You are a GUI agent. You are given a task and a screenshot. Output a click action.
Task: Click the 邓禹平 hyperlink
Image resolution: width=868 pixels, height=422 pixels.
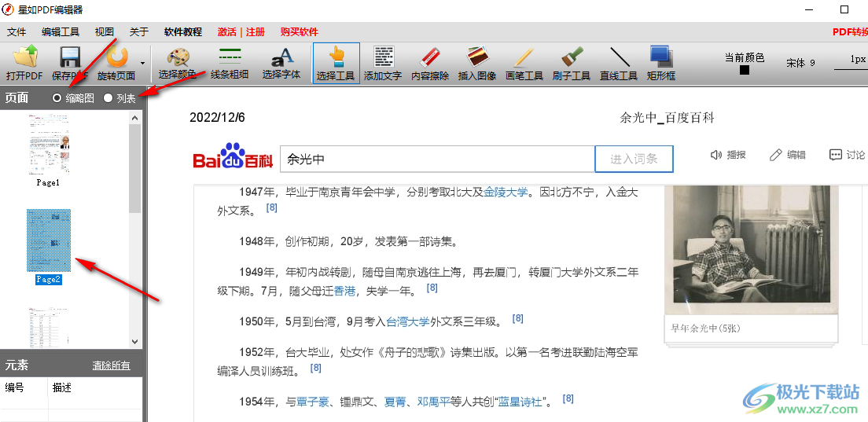click(x=433, y=402)
